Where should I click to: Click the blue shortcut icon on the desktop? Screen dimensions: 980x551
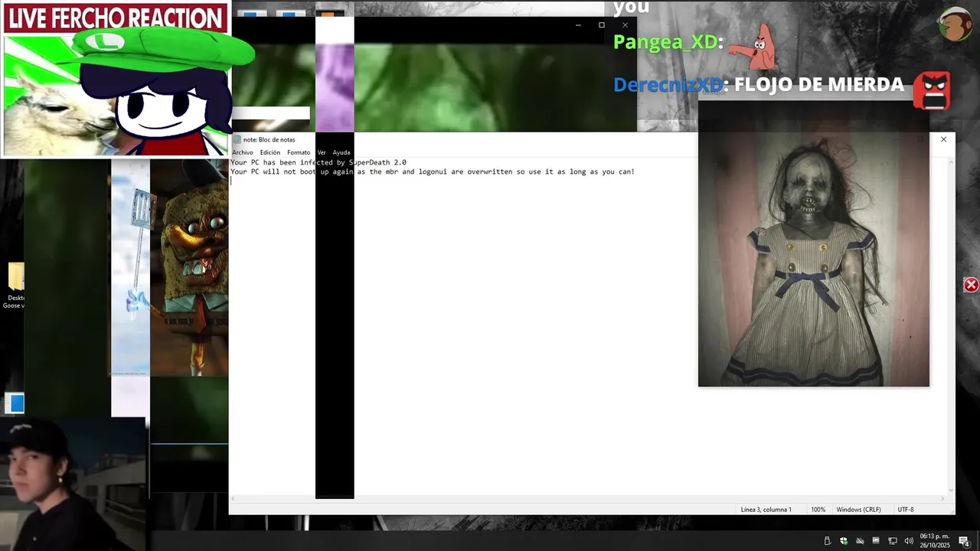14,403
